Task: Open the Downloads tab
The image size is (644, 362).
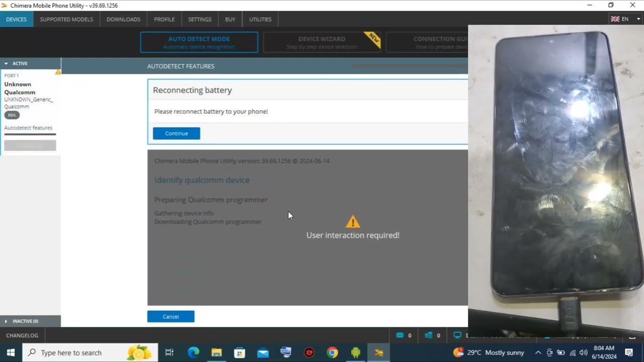Action: (123, 19)
